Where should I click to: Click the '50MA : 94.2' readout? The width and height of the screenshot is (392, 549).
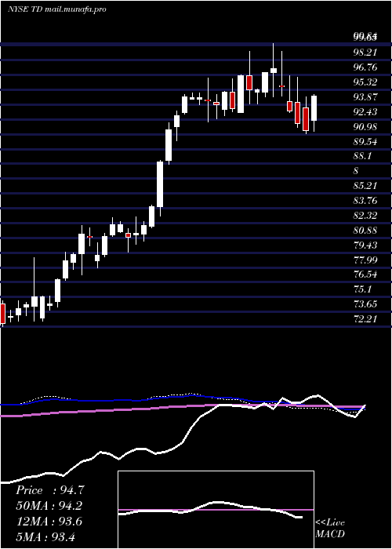coord(49,507)
